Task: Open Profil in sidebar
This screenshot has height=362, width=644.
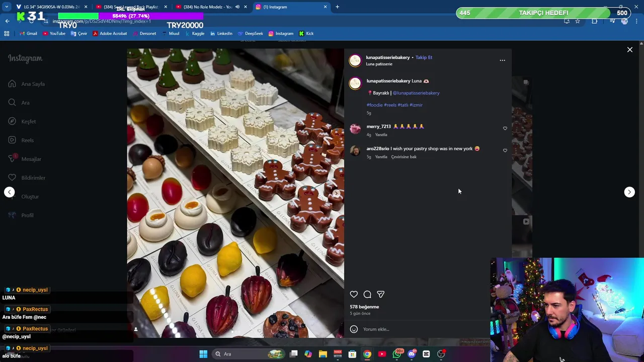Action: pos(21,215)
